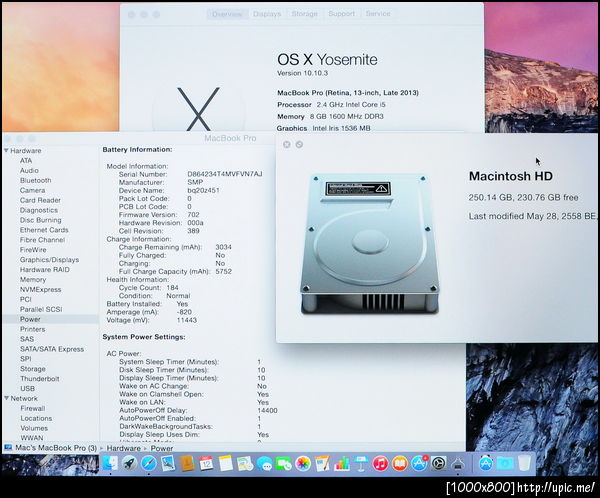Select Volumes under Network
This screenshot has width=600, height=498.
pyautogui.click(x=34, y=428)
